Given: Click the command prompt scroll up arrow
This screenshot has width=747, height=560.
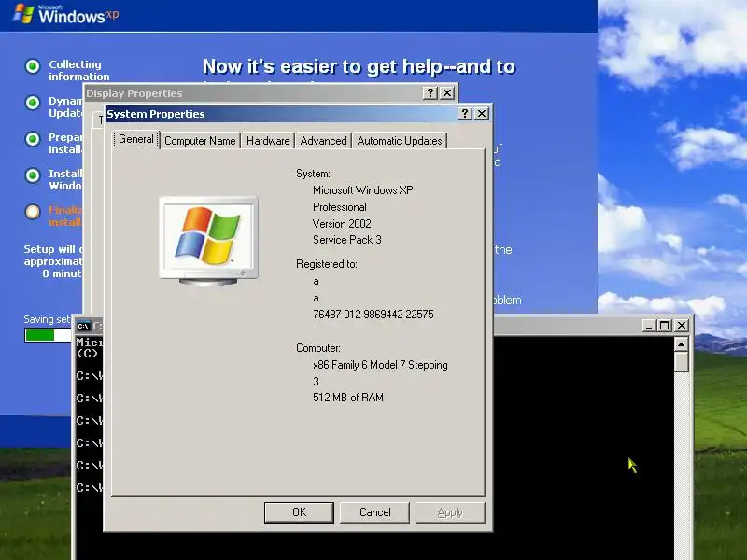Looking at the screenshot, I should 682,343.
